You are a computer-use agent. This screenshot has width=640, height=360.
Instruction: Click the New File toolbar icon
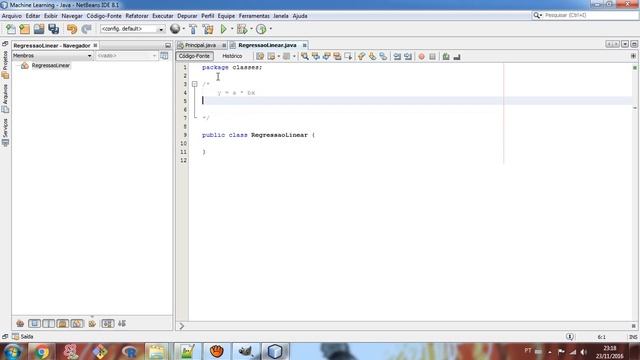click(11, 29)
